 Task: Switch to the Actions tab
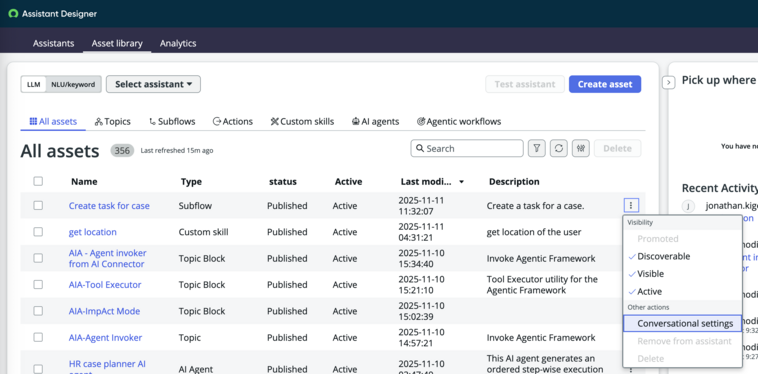[233, 121]
